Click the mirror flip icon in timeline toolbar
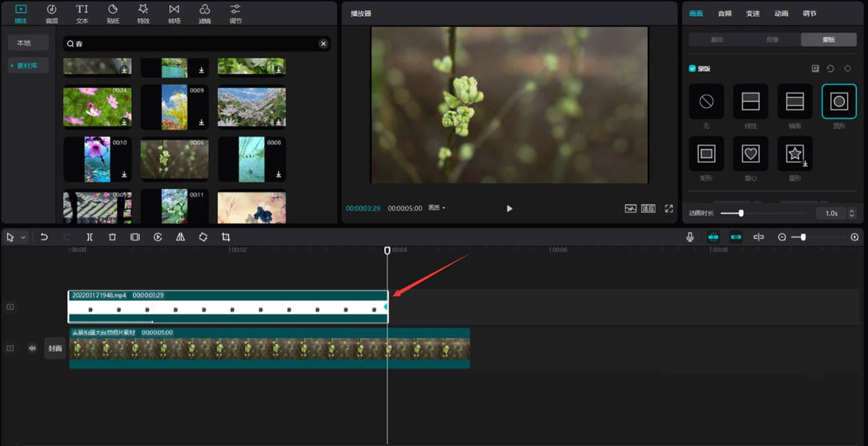 180,237
